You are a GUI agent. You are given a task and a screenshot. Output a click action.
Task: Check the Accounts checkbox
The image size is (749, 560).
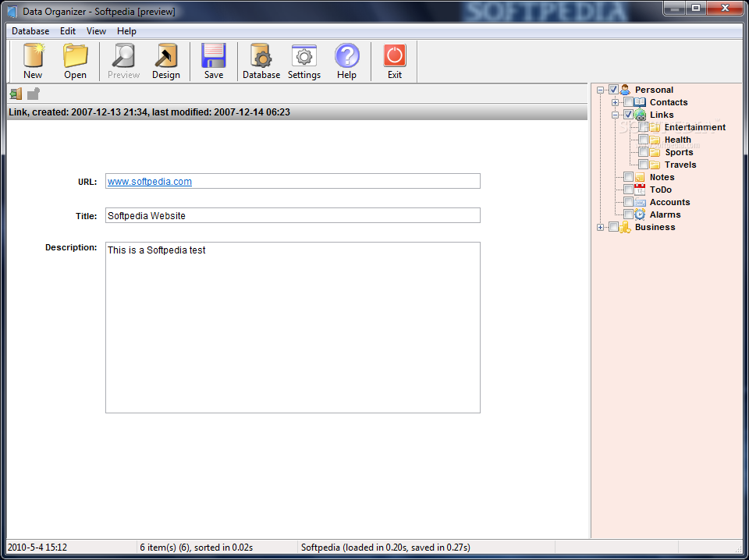pos(629,202)
